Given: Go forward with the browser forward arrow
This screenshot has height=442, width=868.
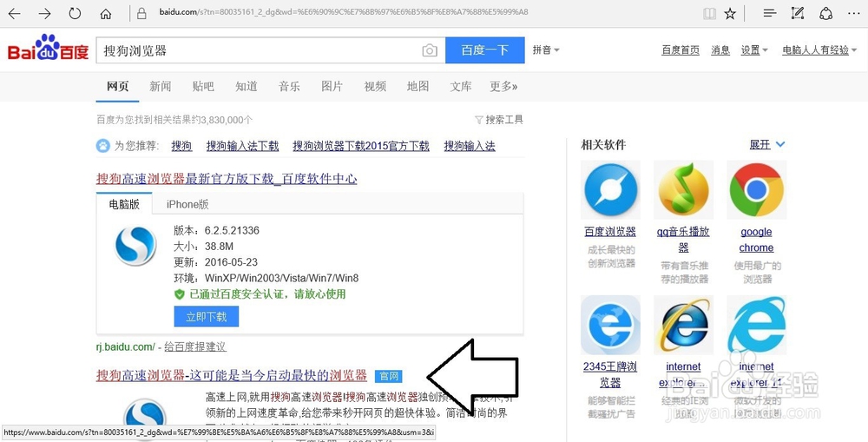Looking at the screenshot, I should pyautogui.click(x=45, y=13).
